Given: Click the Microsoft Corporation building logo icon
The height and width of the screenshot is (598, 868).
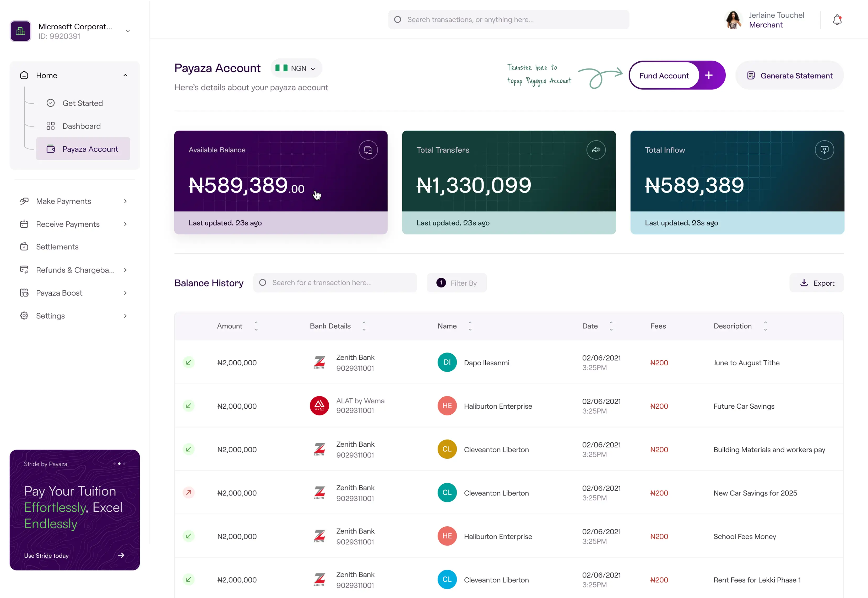Looking at the screenshot, I should pos(20,31).
